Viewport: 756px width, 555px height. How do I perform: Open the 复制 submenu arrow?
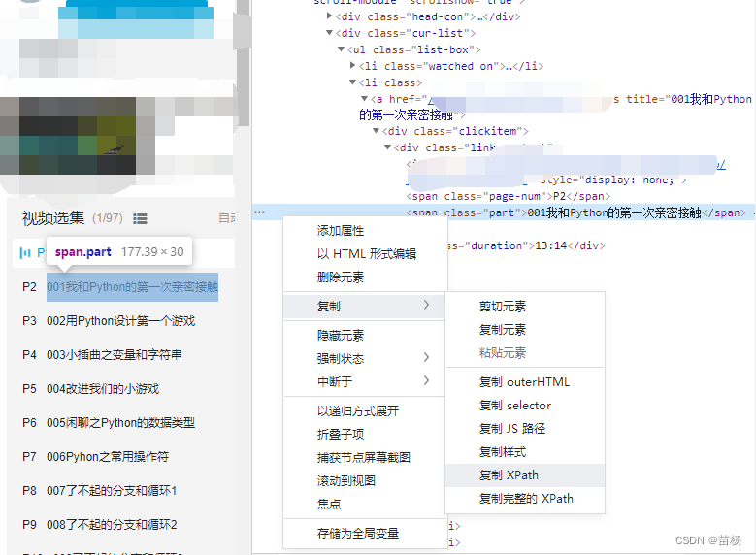click(426, 306)
